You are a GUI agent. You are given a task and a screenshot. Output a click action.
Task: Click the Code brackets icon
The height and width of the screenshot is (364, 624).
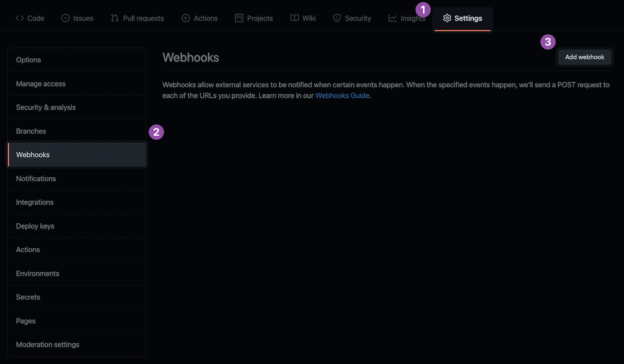click(x=20, y=18)
